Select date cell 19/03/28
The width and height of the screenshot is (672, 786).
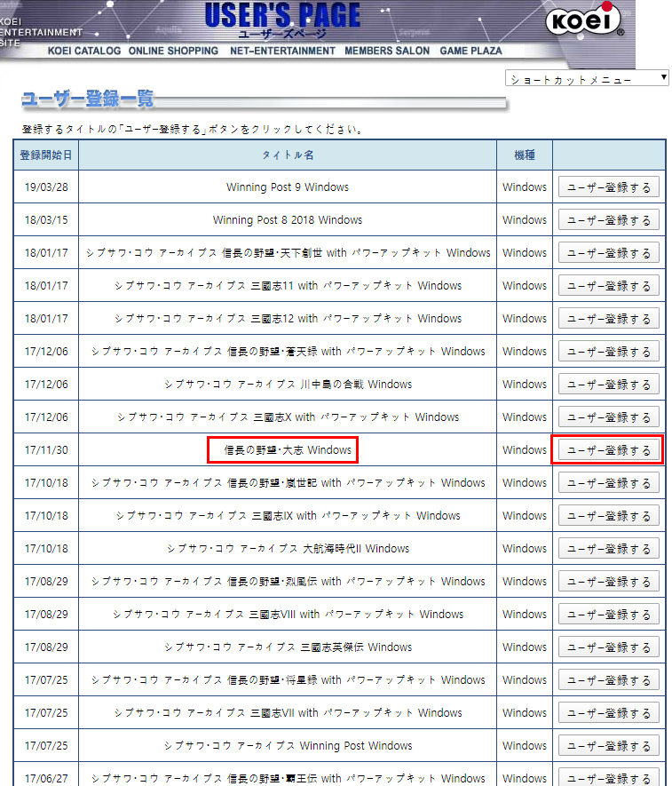point(46,187)
